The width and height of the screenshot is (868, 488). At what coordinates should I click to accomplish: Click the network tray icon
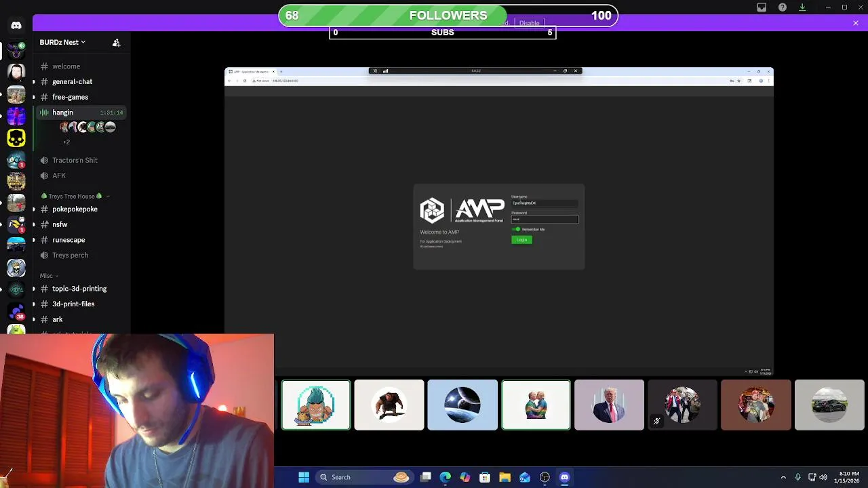coord(812,477)
